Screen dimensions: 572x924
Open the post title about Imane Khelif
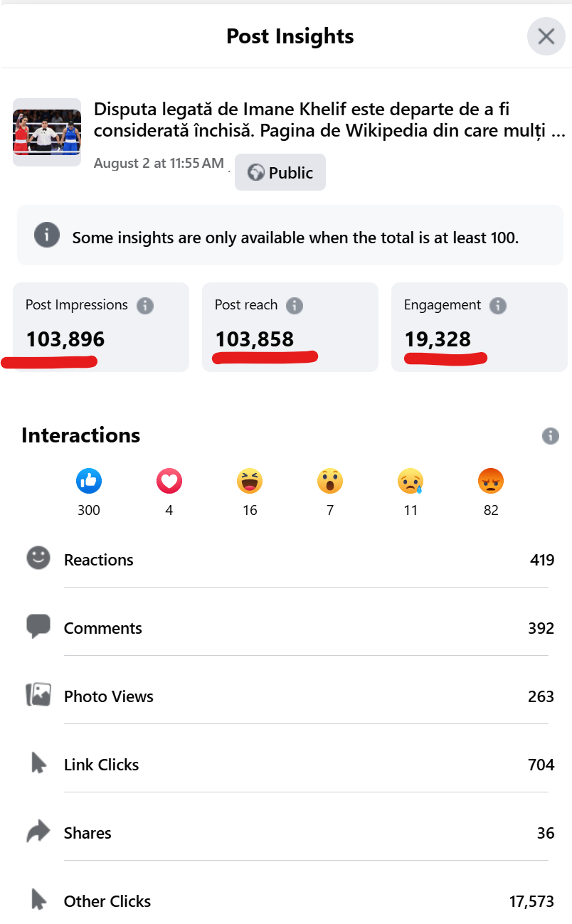329,120
